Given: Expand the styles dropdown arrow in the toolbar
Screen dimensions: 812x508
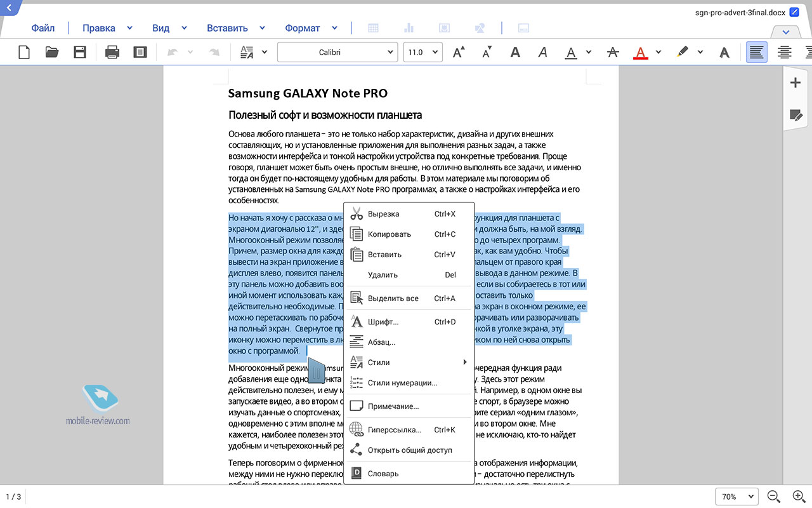Looking at the screenshot, I should tap(265, 52).
